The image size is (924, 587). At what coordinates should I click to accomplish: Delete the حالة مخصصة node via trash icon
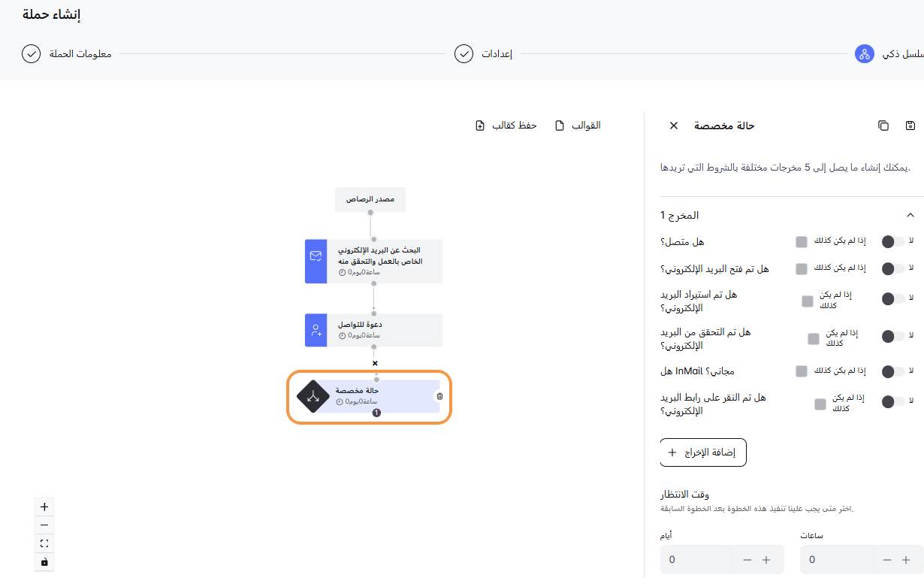[439, 396]
